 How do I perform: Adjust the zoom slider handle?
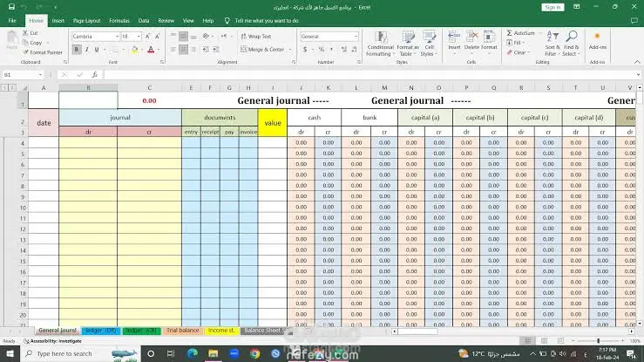click(598, 341)
